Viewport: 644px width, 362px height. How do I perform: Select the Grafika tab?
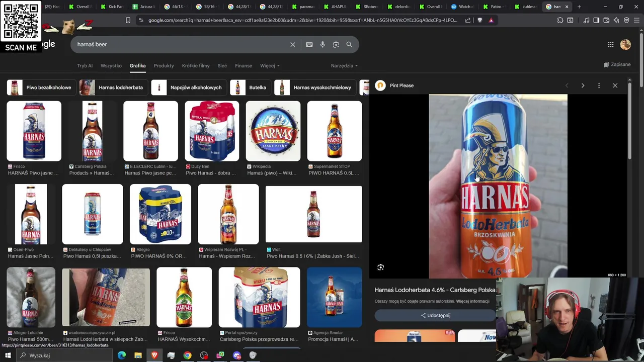click(137, 66)
